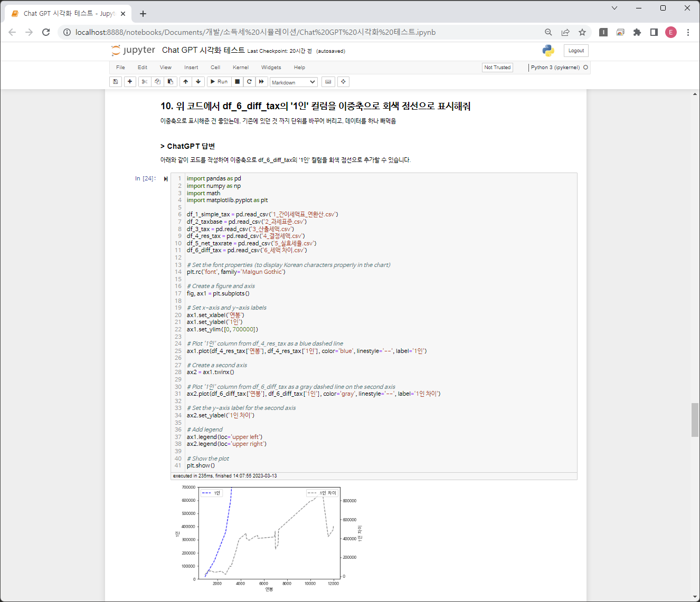Click the Jupyter logo

tap(133, 50)
